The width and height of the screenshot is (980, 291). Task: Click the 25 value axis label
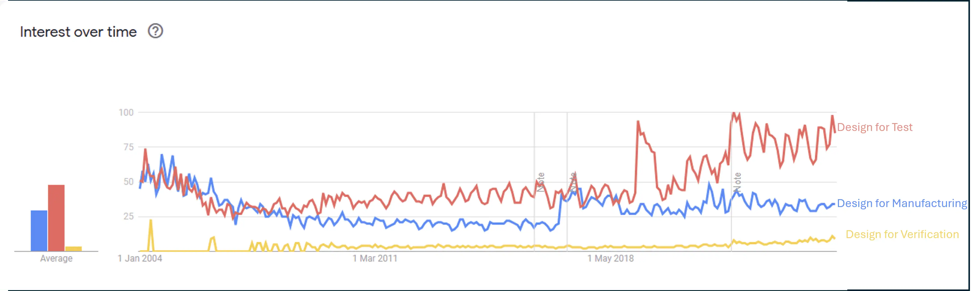tap(129, 216)
